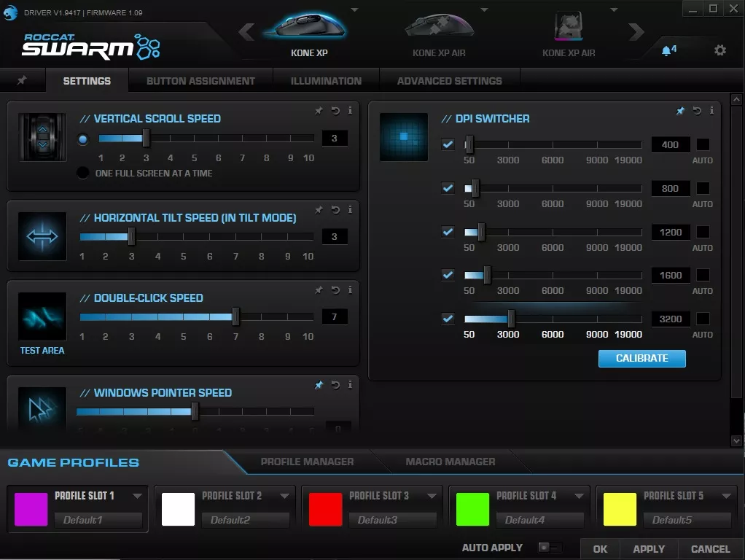Viewport: 745px width, 560px height.
Task: Switch to the Button Assignment tab
Action: pyautogui.click(x=200, y=81)
